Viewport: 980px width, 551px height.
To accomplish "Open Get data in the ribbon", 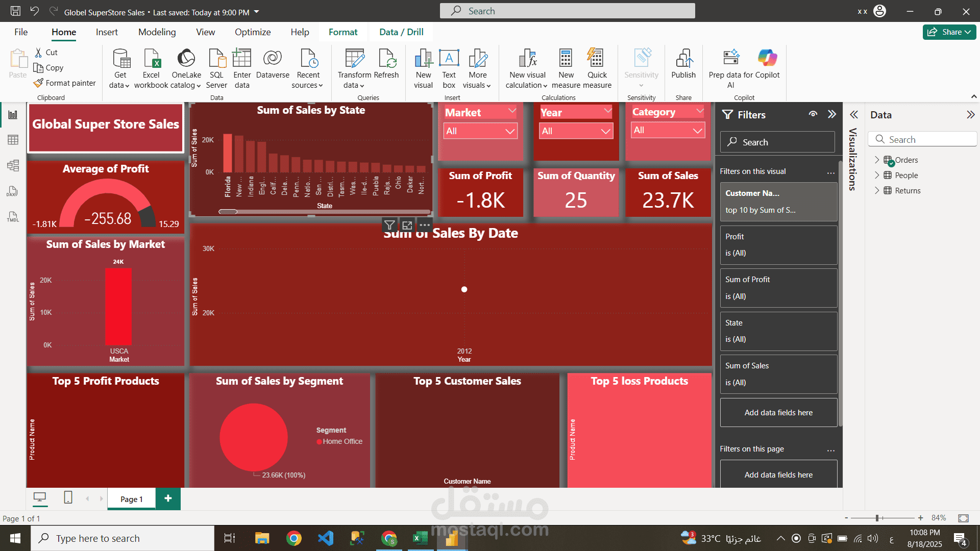I will (120, 68).
